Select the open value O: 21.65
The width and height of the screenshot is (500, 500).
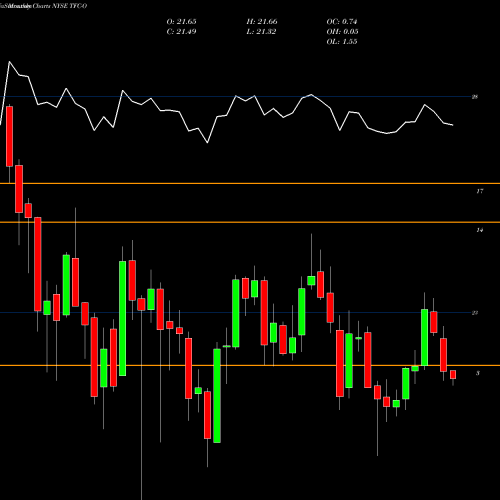[181, 22]
